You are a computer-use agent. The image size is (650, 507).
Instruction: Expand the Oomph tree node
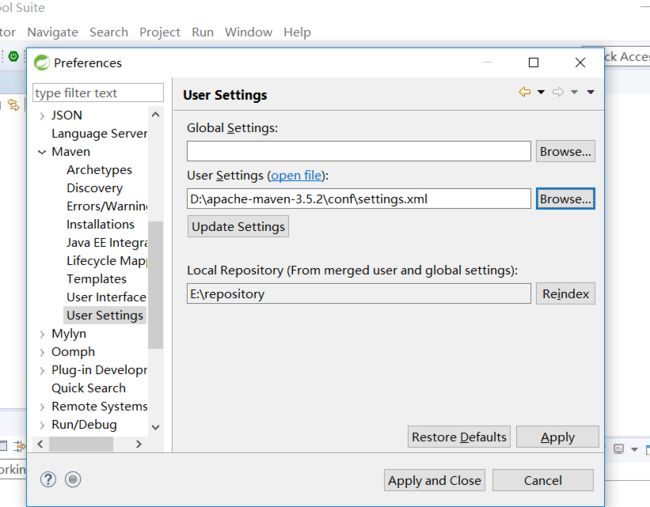tap(42, 352)
